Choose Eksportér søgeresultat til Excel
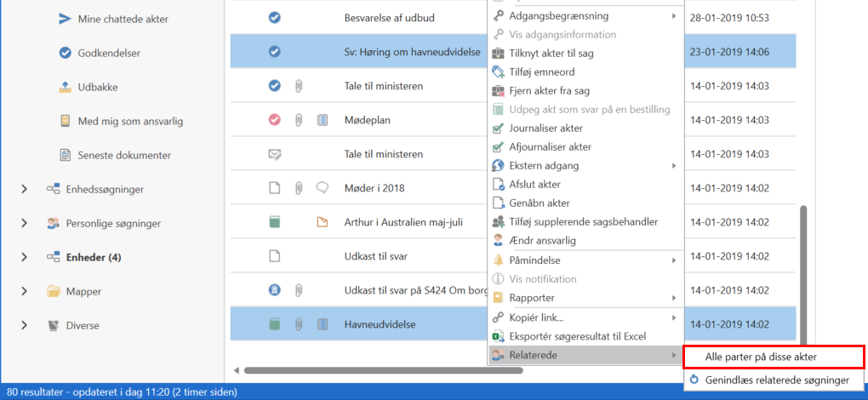The height and width of the screenshot is (400, 868). pyautogui.click(x=579, y=336)
